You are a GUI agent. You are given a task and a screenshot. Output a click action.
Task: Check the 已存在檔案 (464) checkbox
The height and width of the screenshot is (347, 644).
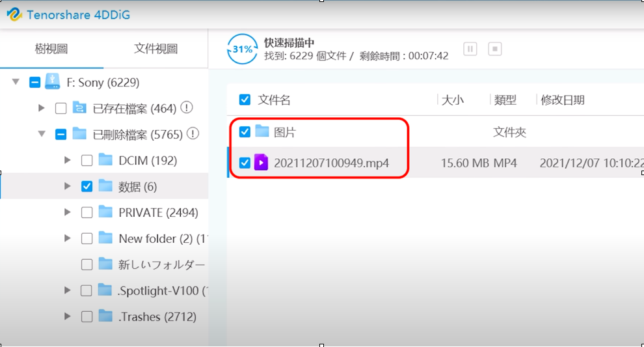(x=60, y=109)
